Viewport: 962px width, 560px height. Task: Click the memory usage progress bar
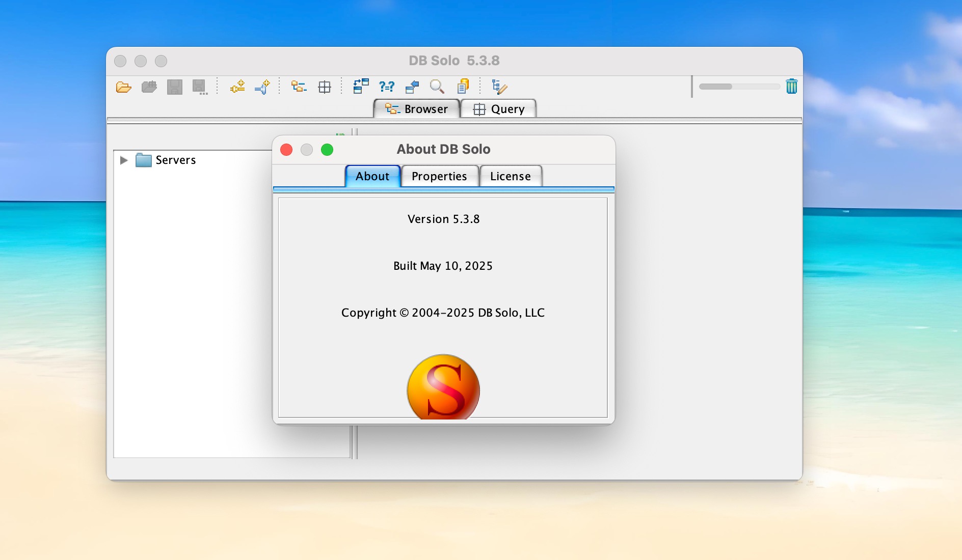[739, 87]
